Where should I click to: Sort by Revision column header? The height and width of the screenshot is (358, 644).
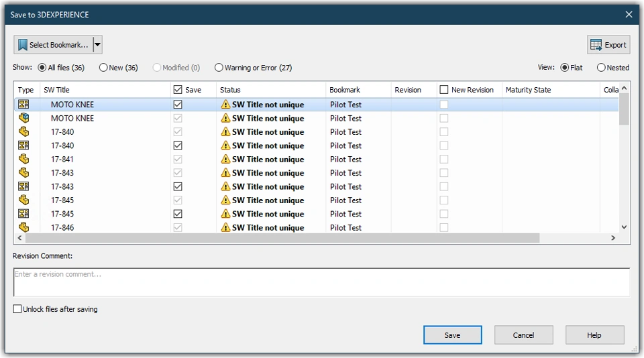click(x=414, y=90)
